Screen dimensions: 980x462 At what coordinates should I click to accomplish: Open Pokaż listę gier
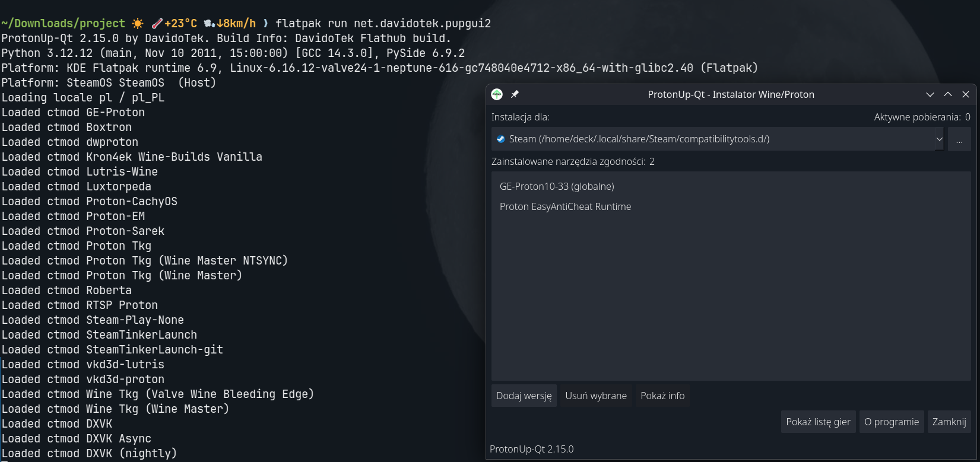tap(819, 422)
